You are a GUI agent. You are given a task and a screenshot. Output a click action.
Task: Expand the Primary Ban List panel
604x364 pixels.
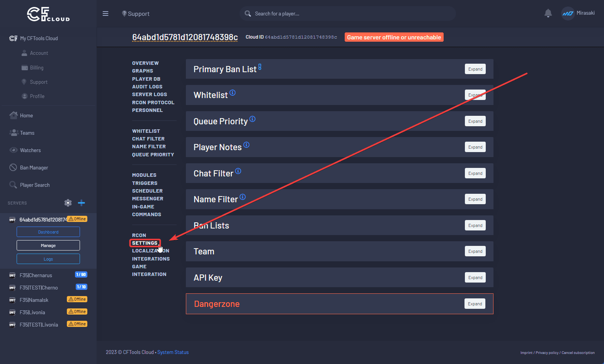(x=475, y=69)
